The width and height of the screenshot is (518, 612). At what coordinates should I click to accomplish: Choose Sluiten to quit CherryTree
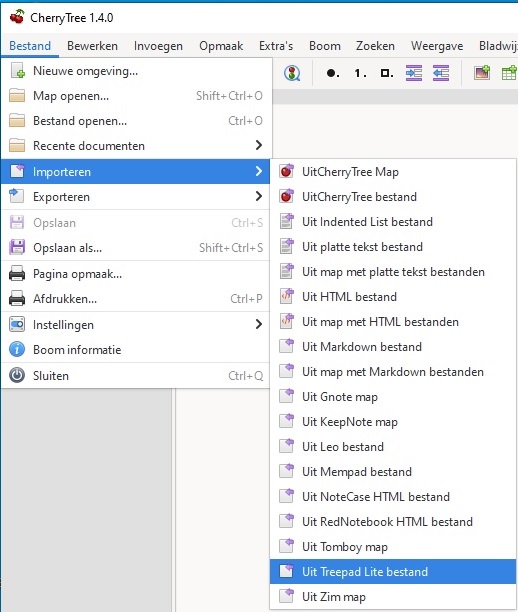(135, 375)
